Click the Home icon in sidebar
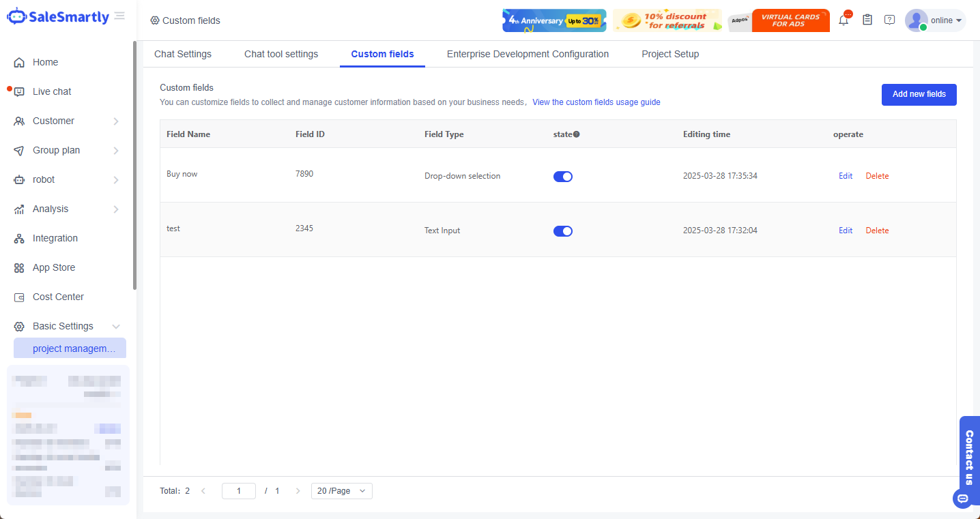Screen dimensions: 980x519 tap(19, 63)
